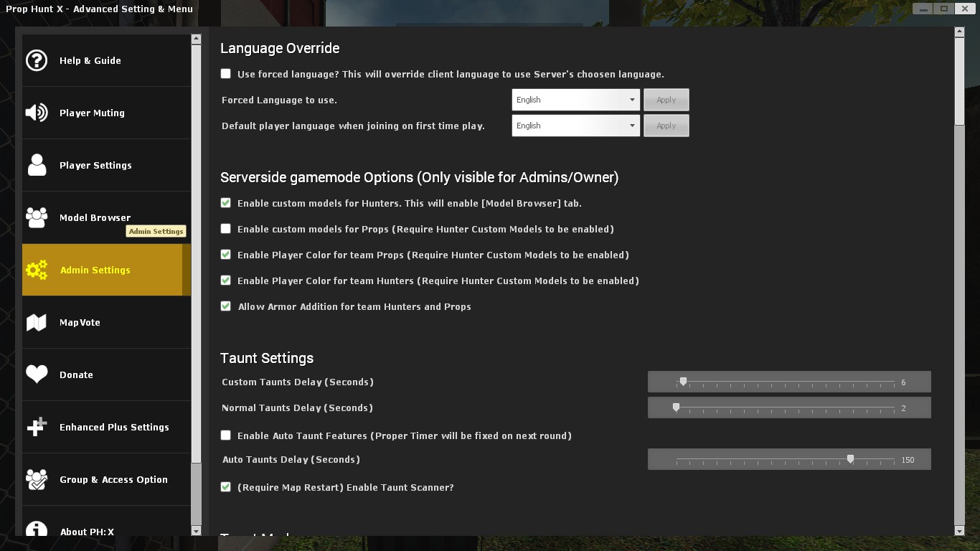Enable forced language override checkbox
Screen dimensions: 980x551
[x=225, y=73]
